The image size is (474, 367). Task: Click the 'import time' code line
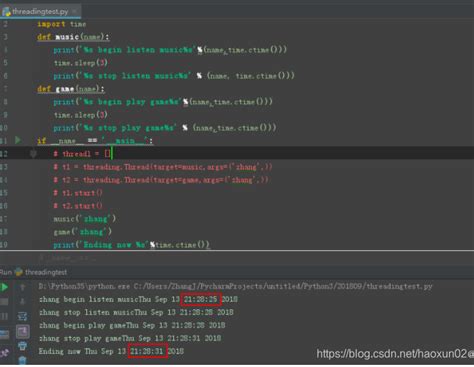(62, 24)
